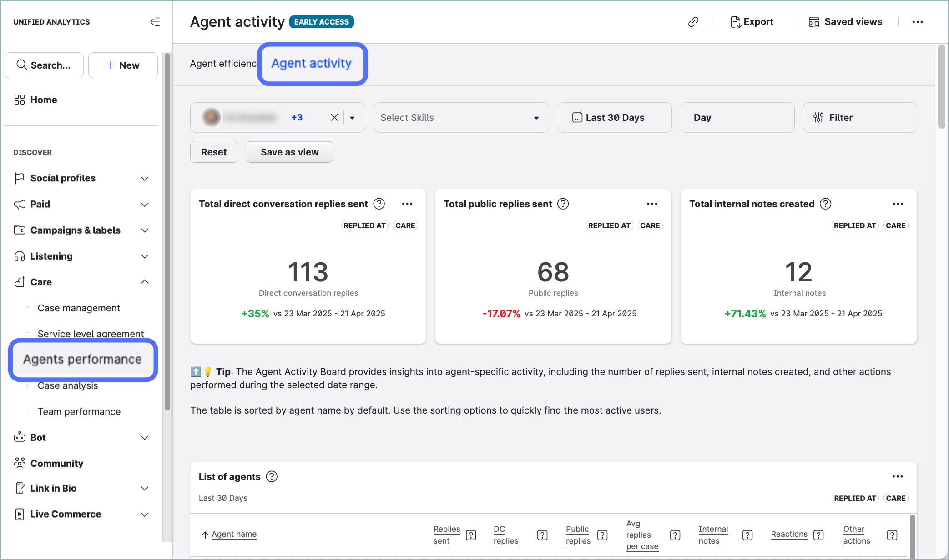The image size is (949, 560).
Task: Click the Export button
Action: [x=752, y=22]
